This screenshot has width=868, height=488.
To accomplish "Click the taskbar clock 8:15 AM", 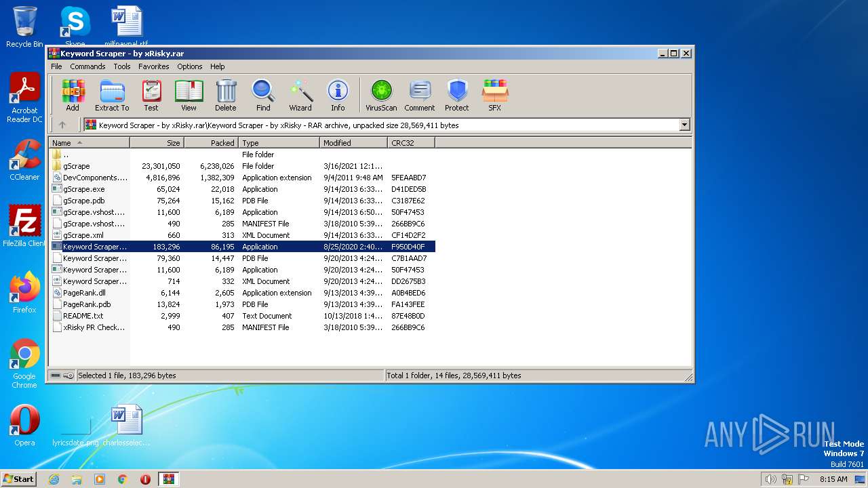I will click(833, 479).
